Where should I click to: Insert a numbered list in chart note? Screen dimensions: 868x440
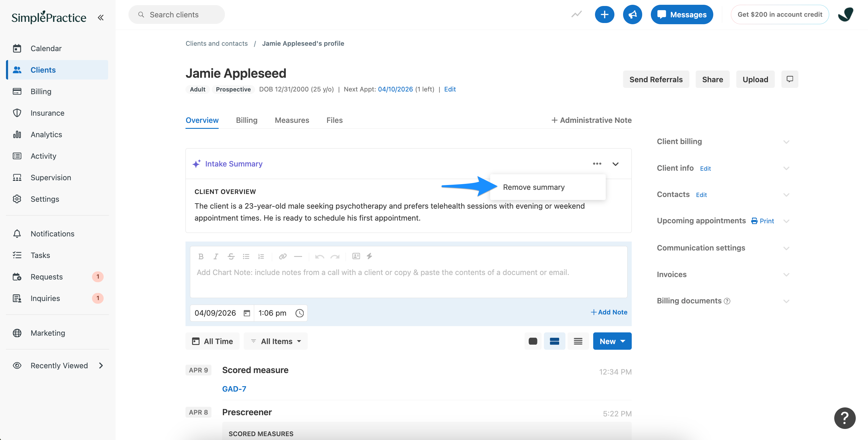coord(261,256)
